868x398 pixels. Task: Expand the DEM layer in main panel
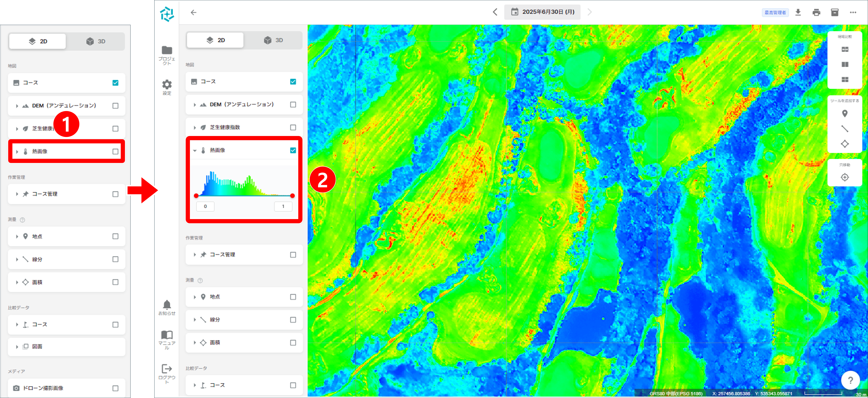point(195,105)
